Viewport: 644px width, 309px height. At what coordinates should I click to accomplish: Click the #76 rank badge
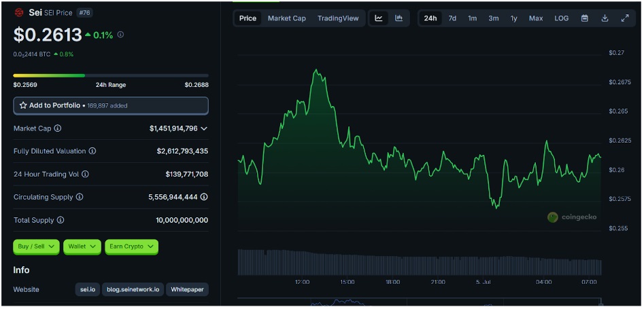click(x=84, y=13)
